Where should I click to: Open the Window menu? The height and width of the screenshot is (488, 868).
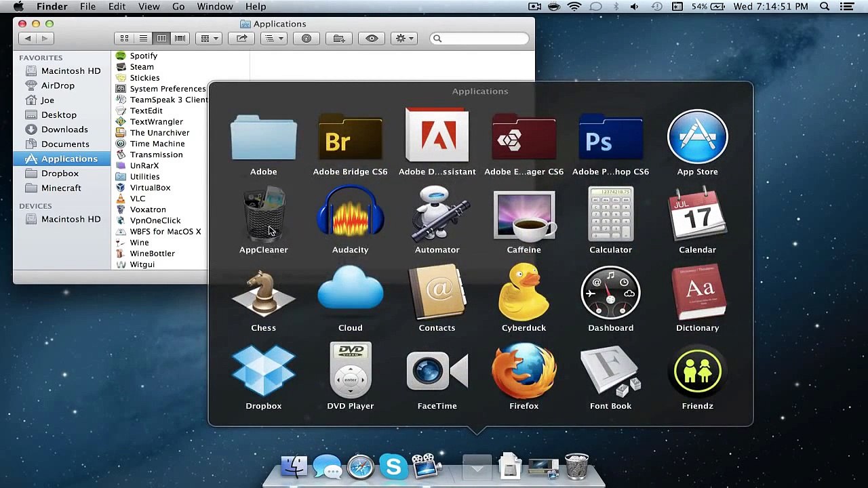(214, 7)
